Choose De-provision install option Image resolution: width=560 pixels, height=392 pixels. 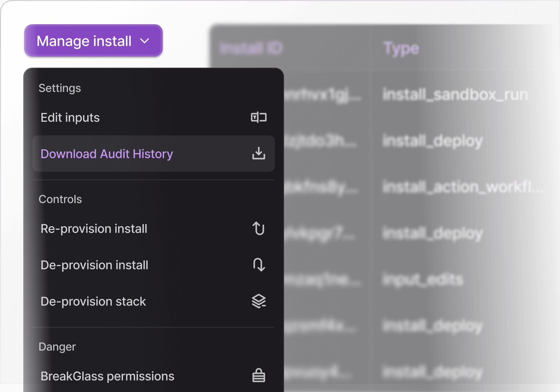94,265
